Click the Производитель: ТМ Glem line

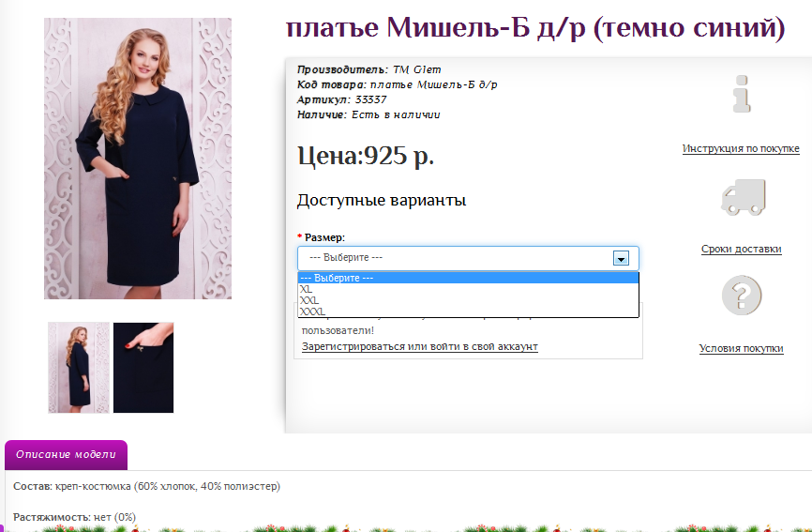coord(369,69)
